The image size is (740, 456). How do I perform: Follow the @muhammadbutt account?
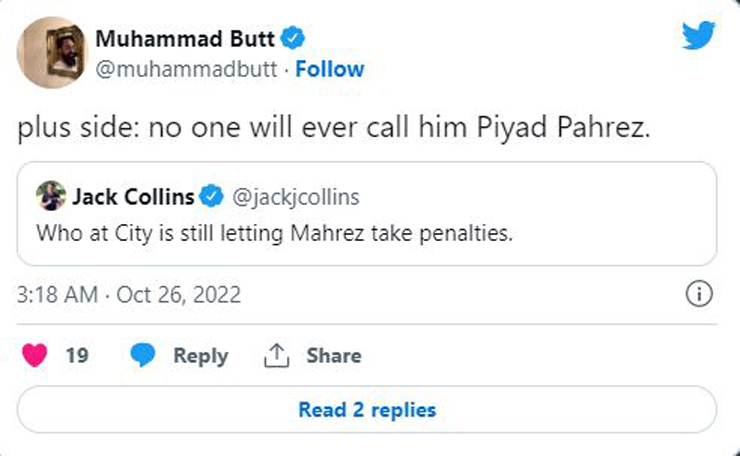tap(330, 69)
